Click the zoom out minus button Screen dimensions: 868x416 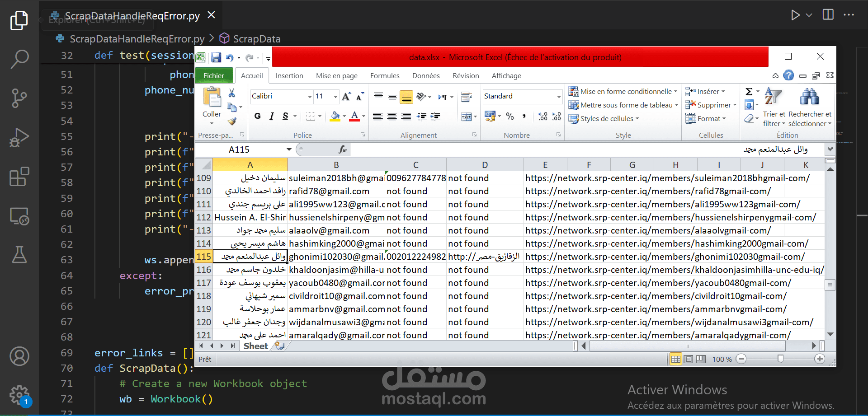point(741,359)
